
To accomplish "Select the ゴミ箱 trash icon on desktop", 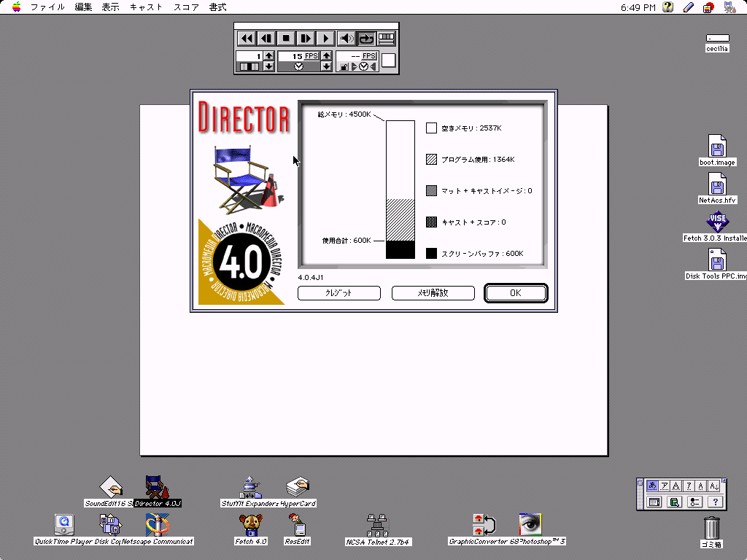I will (711, 528).
